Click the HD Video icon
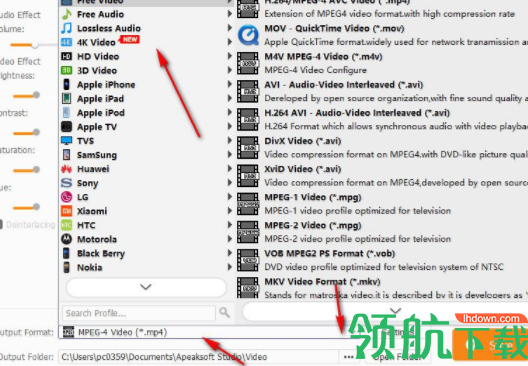 (66, 57)
